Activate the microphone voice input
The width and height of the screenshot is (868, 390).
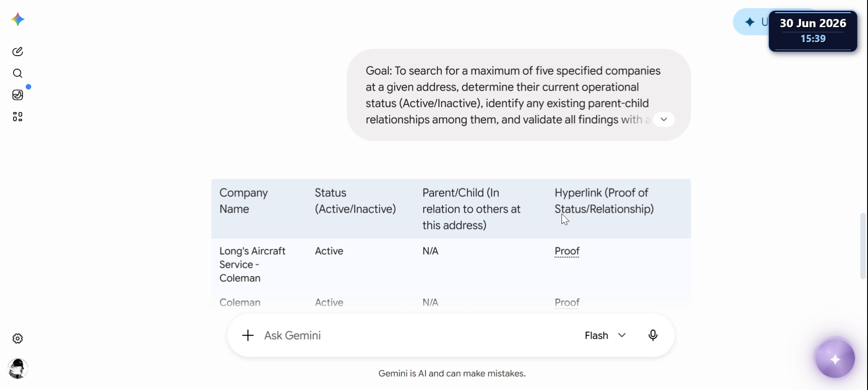653,335
